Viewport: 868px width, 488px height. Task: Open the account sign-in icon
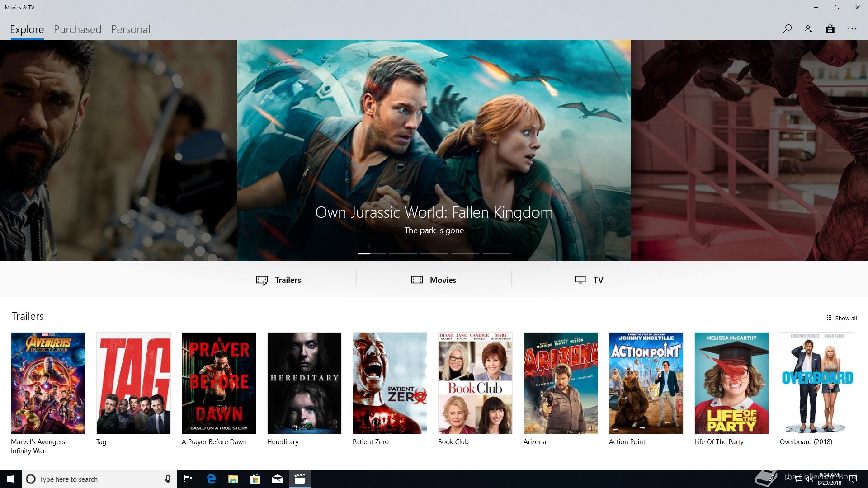pos(808,29)
